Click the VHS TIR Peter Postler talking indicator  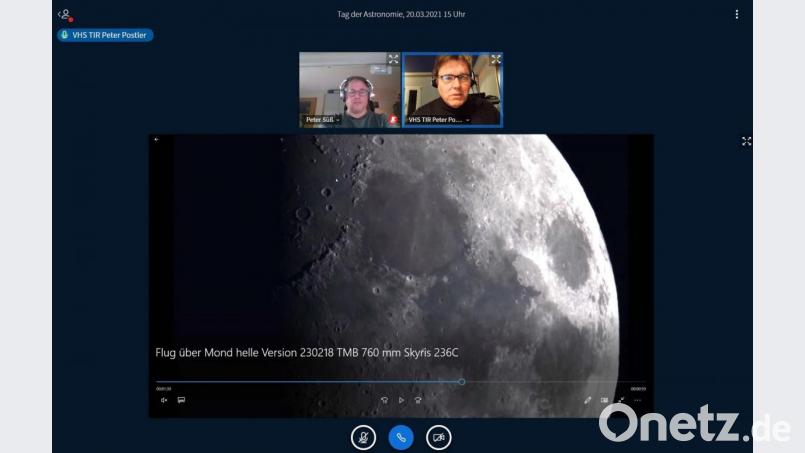tap(105, 35)
